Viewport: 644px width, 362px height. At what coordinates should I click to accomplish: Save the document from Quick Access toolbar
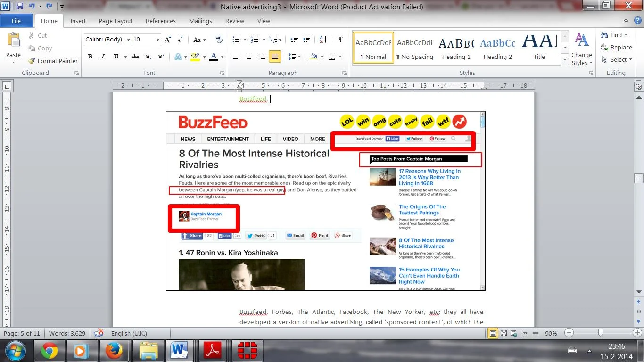coord(20,7)
